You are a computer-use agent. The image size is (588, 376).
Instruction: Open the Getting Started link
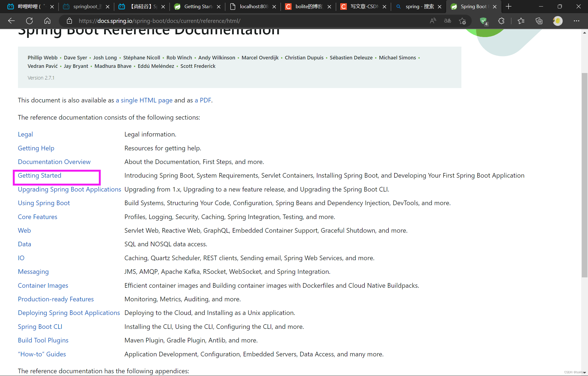39,175
